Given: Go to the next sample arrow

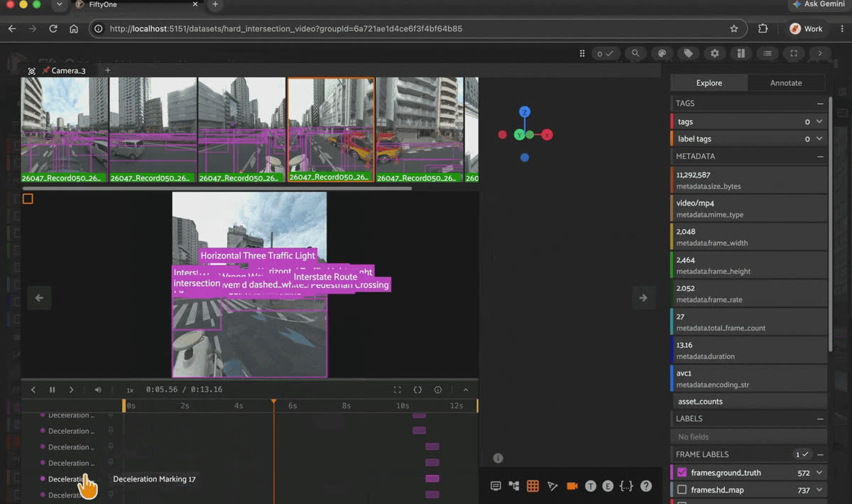Looking at the screenshot, I should click(643, 298).
